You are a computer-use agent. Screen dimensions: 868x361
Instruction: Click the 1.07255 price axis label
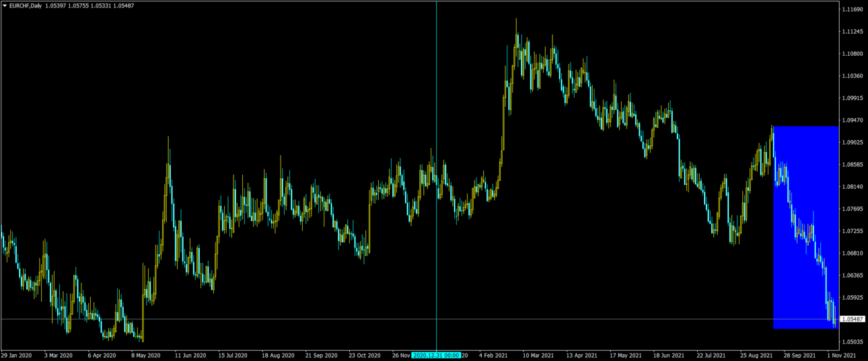click(852, 231)
